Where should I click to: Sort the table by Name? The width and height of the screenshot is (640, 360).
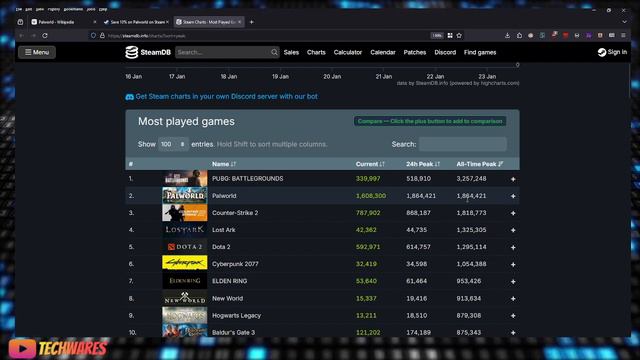coord(224,164)
